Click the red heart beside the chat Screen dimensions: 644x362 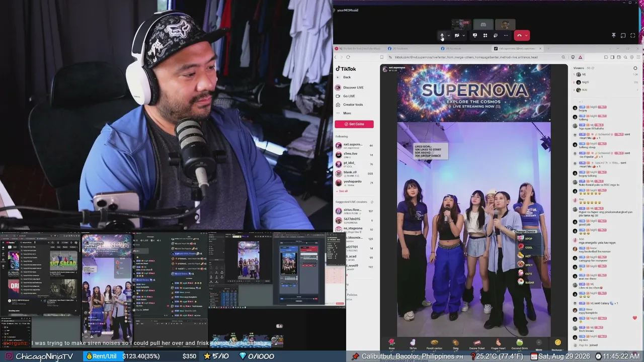pos(635,318)
